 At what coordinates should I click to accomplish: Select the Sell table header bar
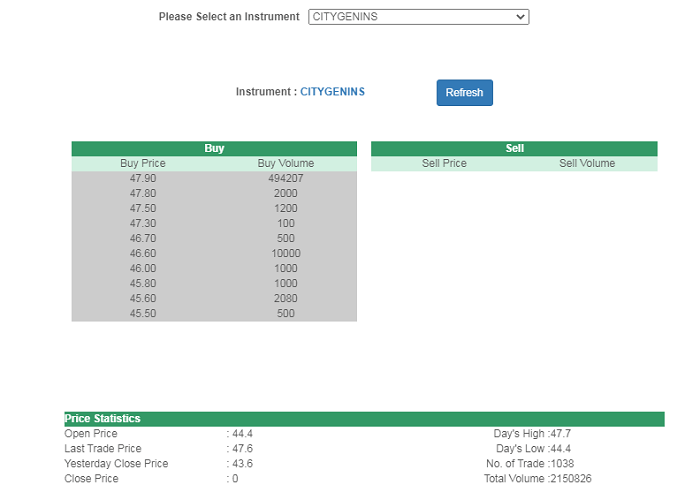pos(514,148)
